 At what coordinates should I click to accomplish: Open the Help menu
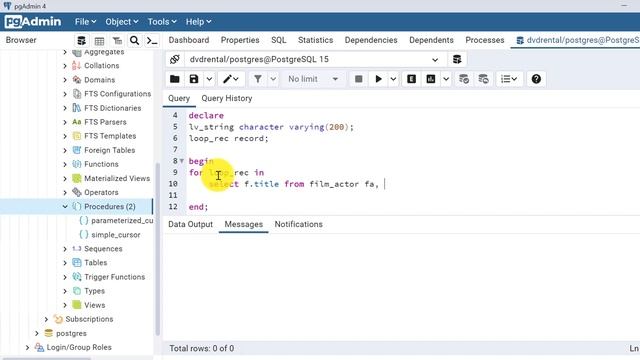point(198,22)
